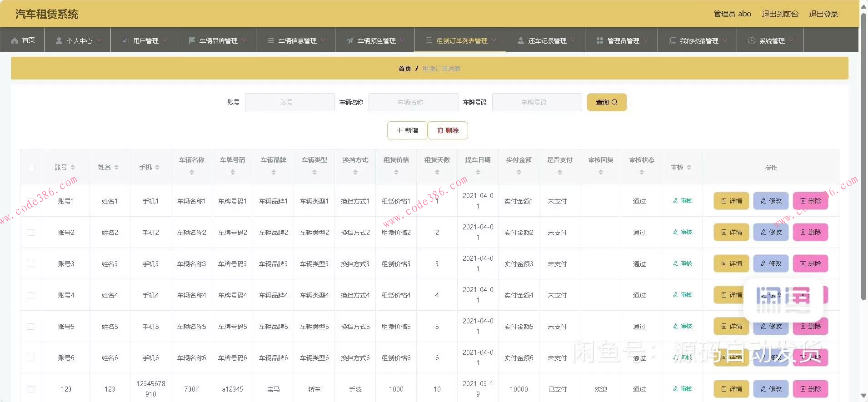Click 删除 for row 账号1
The height and width of the screenshot is (402, 868).
click(x=810, y=201)
